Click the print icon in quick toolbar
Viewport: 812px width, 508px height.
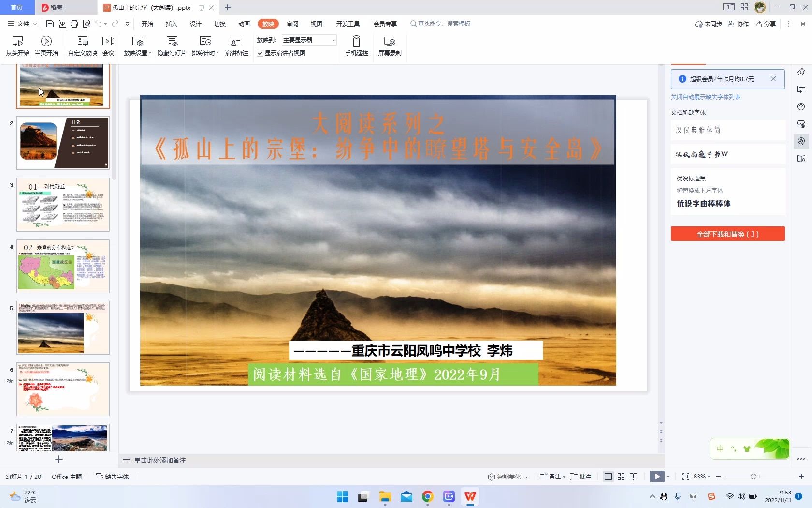click(74, 24)
